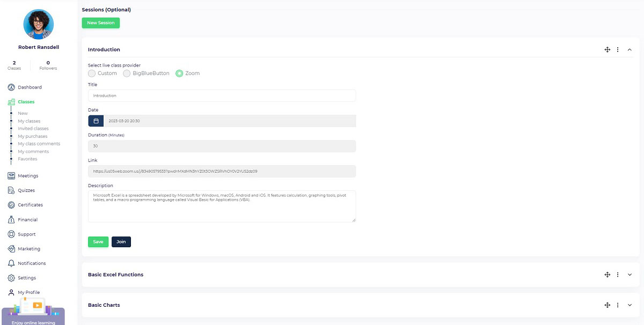Go to Meetings in sidebar menu

[28, 176]
